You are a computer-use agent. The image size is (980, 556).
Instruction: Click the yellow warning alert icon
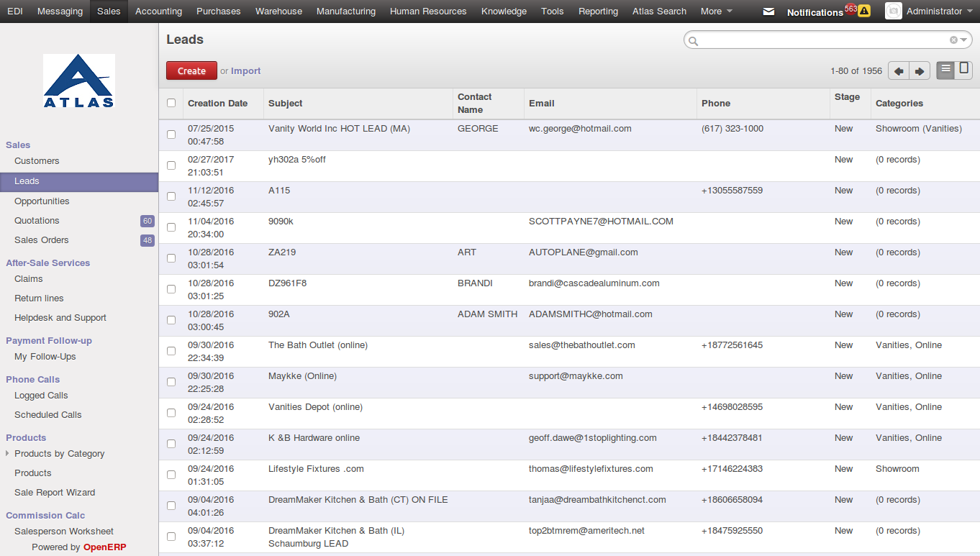click(x=864, y=11)
